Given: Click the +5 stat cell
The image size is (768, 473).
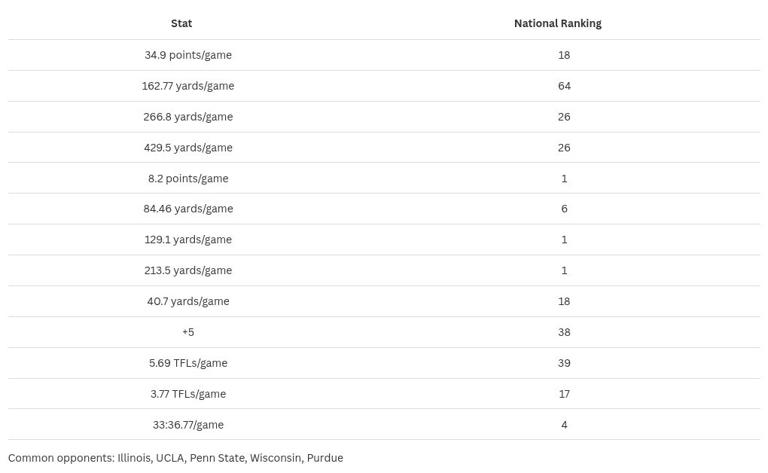Looking at the screenshot, I should pos(188,332).
